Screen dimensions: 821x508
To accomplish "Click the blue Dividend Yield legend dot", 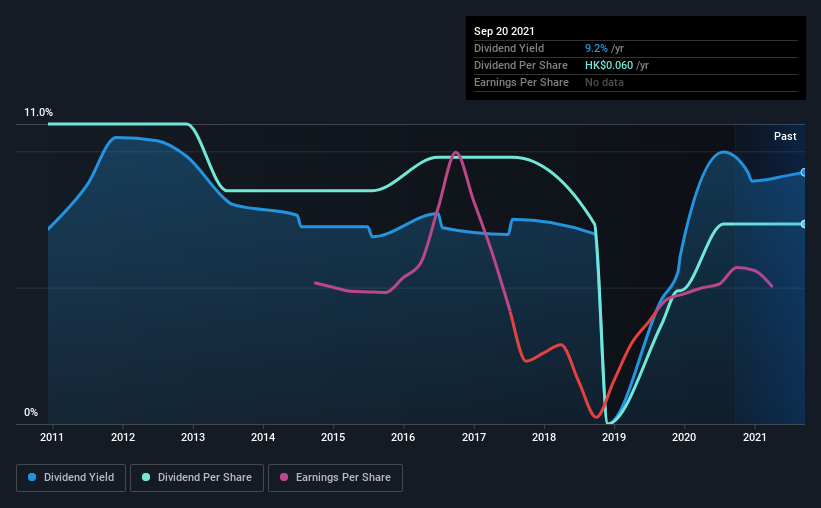I will (32, 477).
